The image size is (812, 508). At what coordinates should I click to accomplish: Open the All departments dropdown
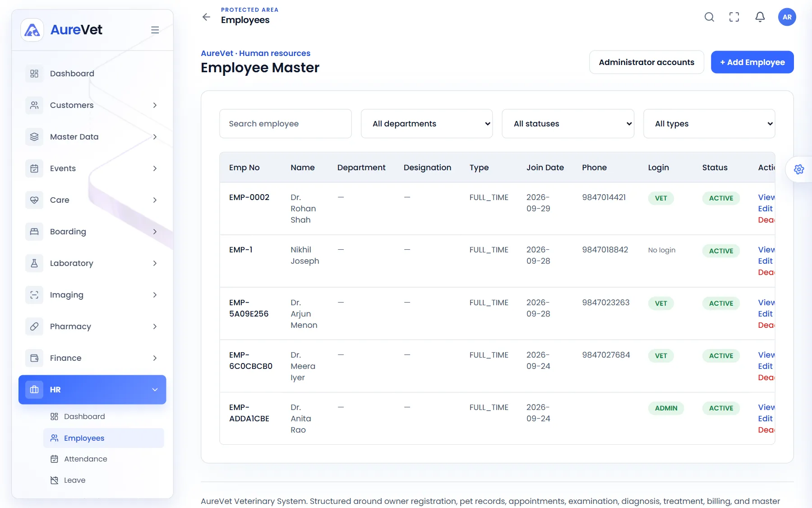point(427,124)
